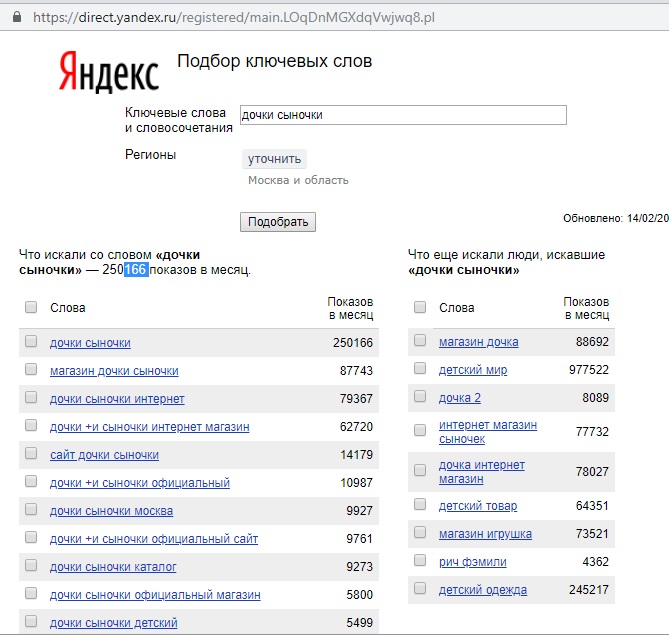Toggle select-all checkbox in left Слова header
The width and height of the screenshot is (669, 635).
pos(31,307)
